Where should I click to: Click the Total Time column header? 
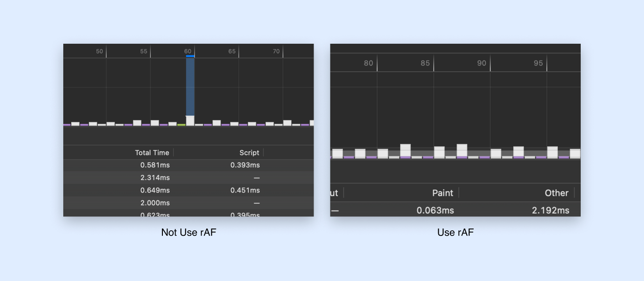[152, 153]
